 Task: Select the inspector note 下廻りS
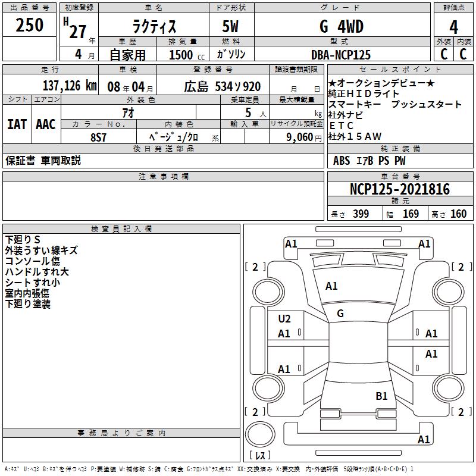tap(23, 240)
